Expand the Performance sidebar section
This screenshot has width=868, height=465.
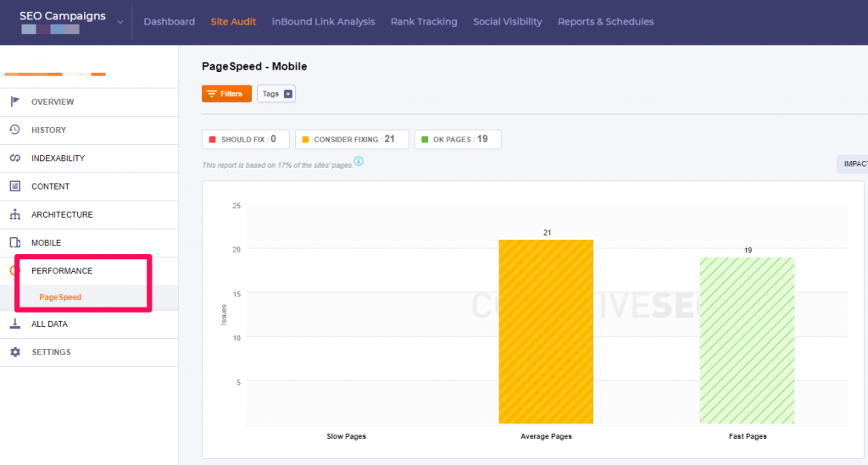point(89,271)
